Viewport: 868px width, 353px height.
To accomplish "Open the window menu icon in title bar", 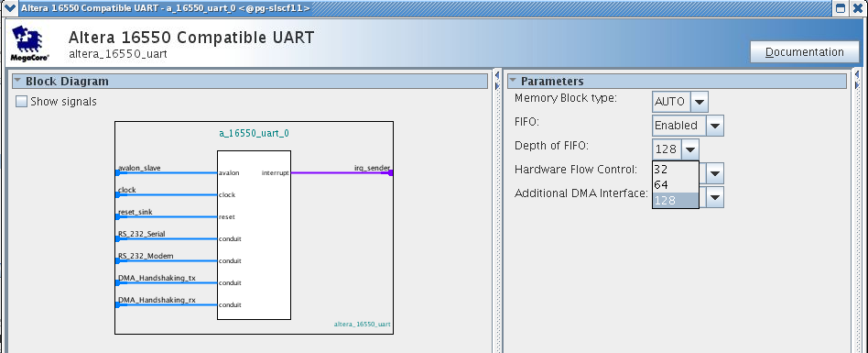I will tap(9, 7).
